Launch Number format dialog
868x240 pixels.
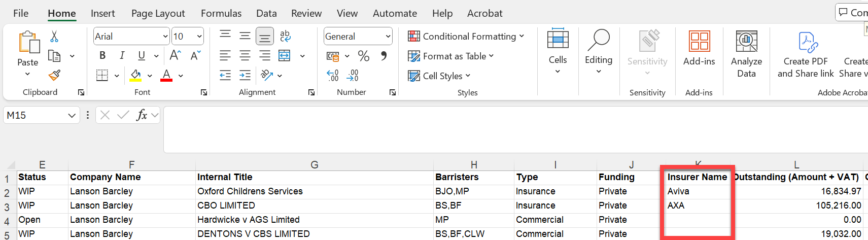[x=393, y=92]
